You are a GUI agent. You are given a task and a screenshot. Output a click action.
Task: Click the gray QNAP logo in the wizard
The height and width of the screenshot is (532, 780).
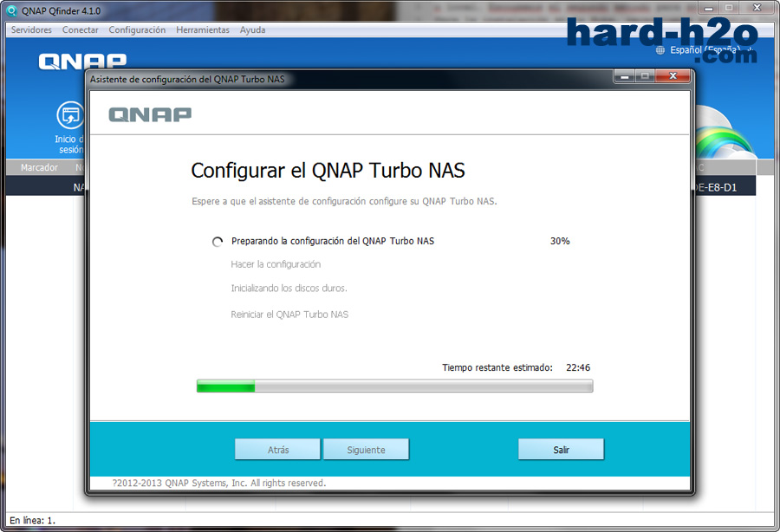point(150,114)
